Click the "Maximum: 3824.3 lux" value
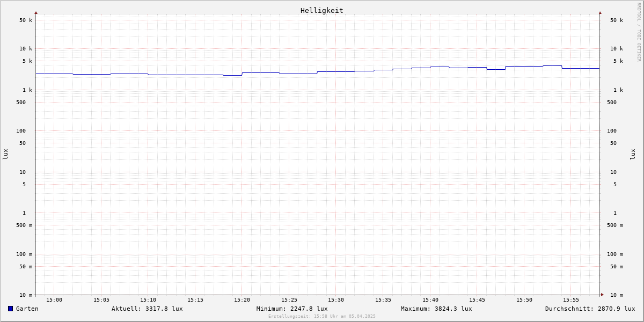Screen dimensions: 644x322 pos(436,309)
